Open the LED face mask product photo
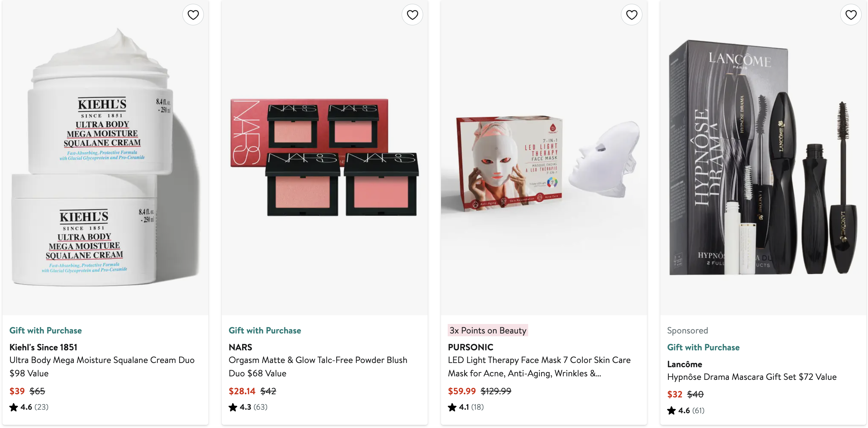 click(544, 157)
